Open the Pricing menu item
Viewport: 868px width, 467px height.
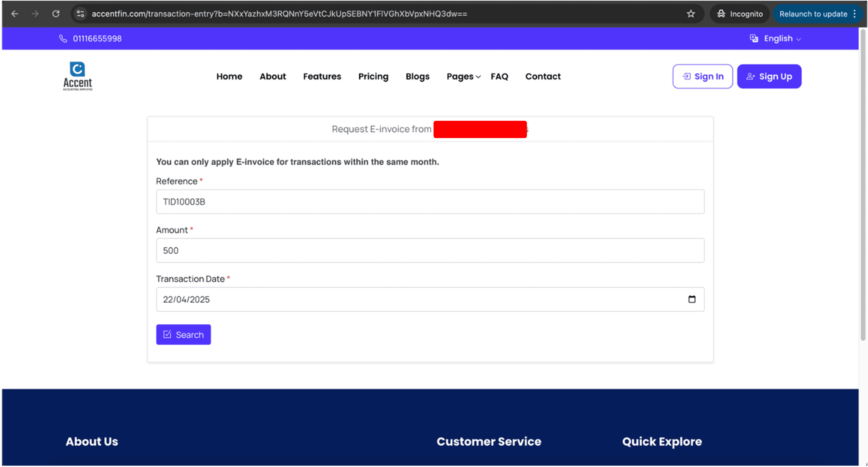(x=373, y=76)
